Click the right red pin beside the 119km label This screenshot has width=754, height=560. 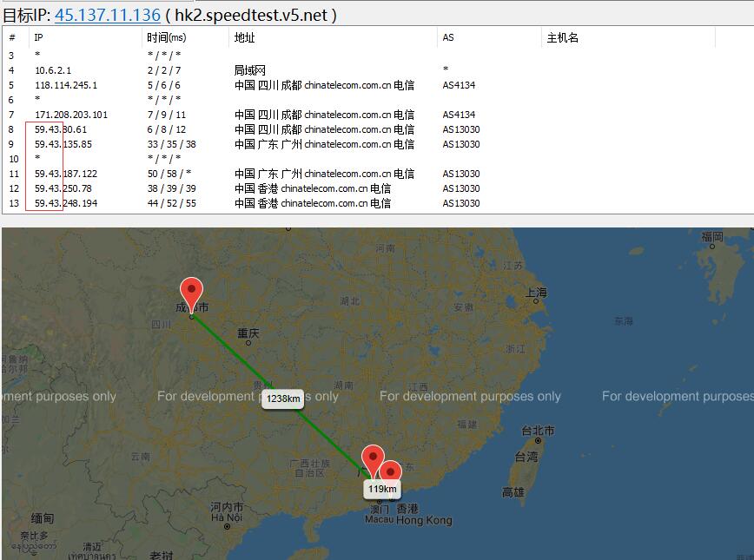click(391, 471)
